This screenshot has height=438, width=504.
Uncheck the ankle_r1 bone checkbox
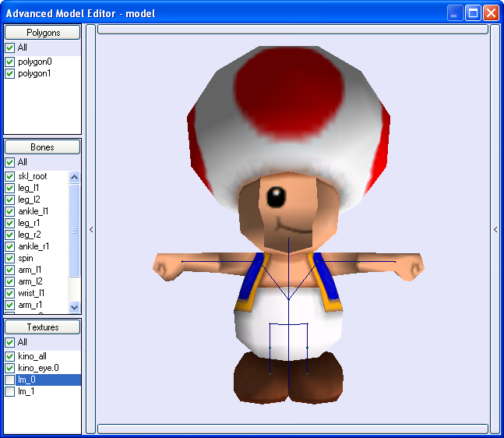(x=9, y=246)
